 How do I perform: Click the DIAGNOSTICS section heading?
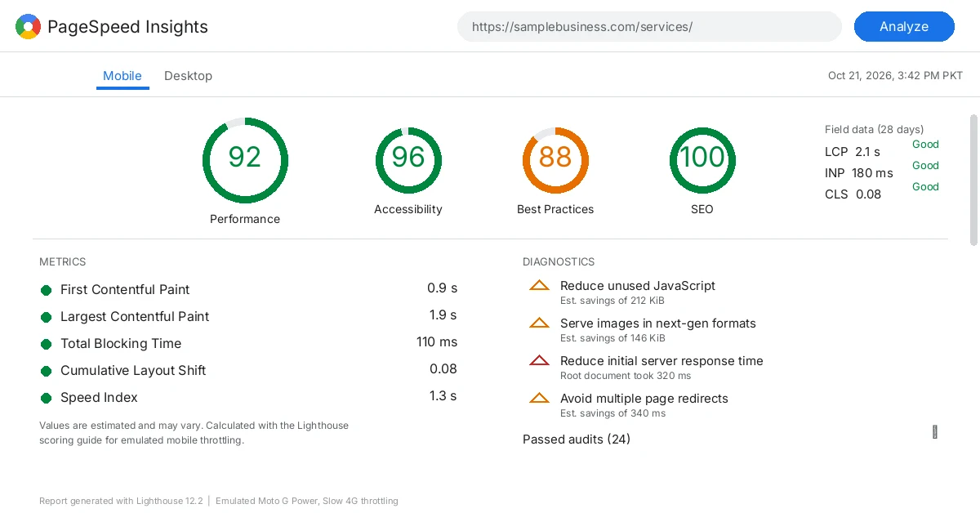coord(559,262)
